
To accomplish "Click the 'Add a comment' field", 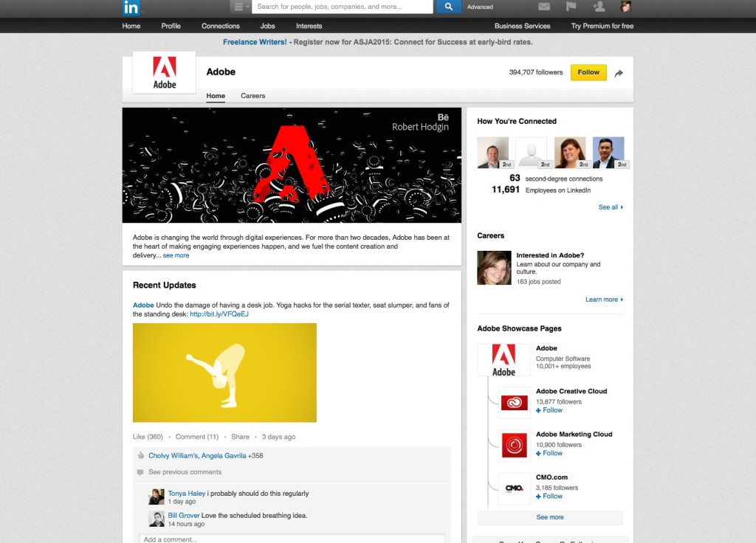I will [292, 539].
